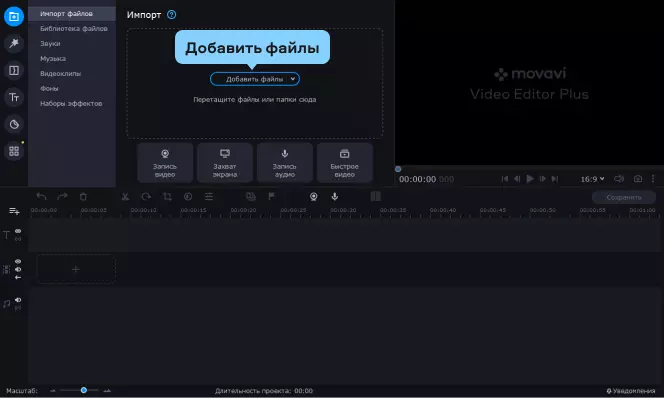The height and width of the screenshot is (398, 664).
Task: Take a snapshot with camera icon
Action: pyautogui.click(x=638, y=179)
